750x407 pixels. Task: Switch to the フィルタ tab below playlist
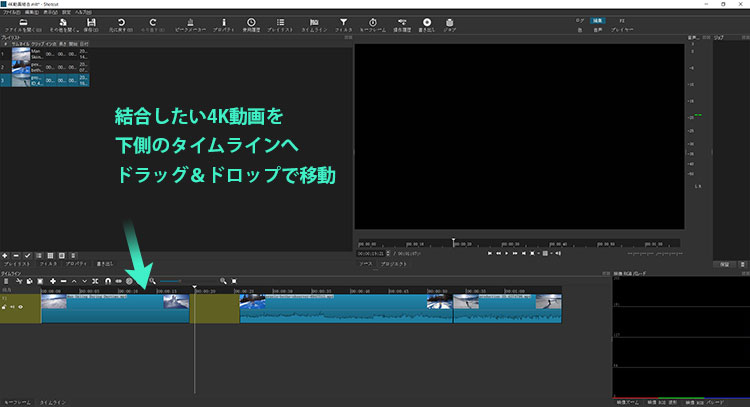point(48,264)
